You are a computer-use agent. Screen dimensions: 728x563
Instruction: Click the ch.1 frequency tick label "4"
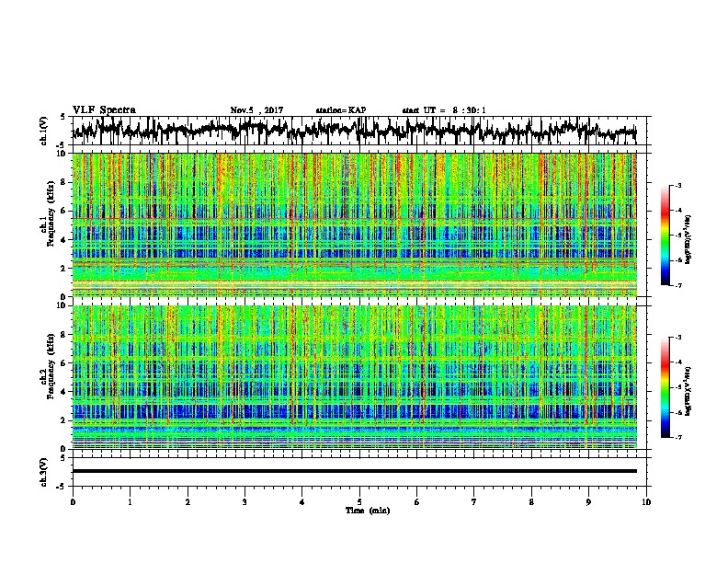point(64,240)
